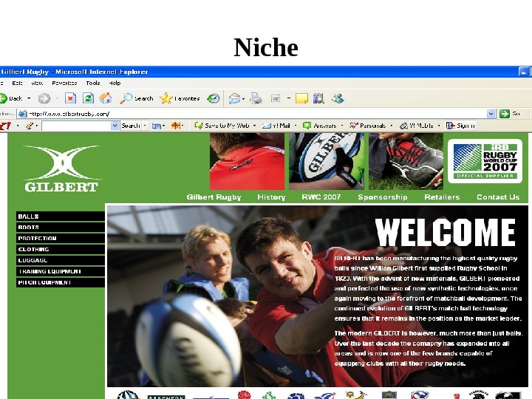Click the Edit with Word icon
This screenshot has width=532, height=399.
pyautogui.click(x=276, y=99)
